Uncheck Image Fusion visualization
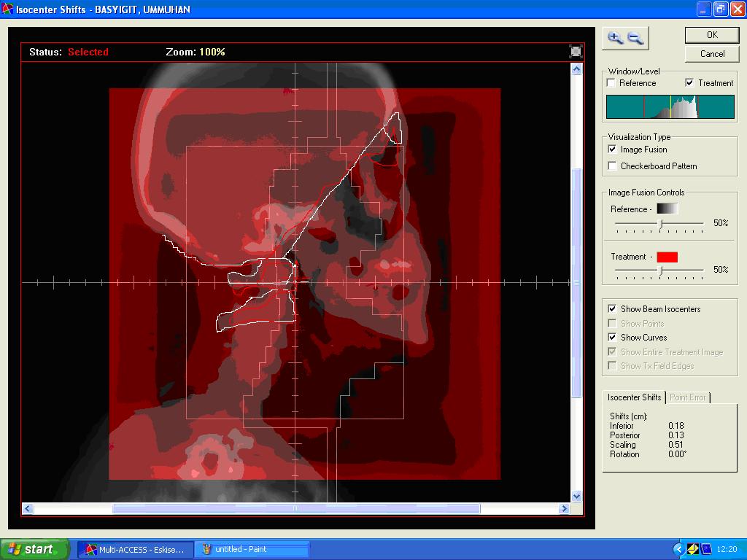This screenshot has width=747, height=560. (612, 149)
